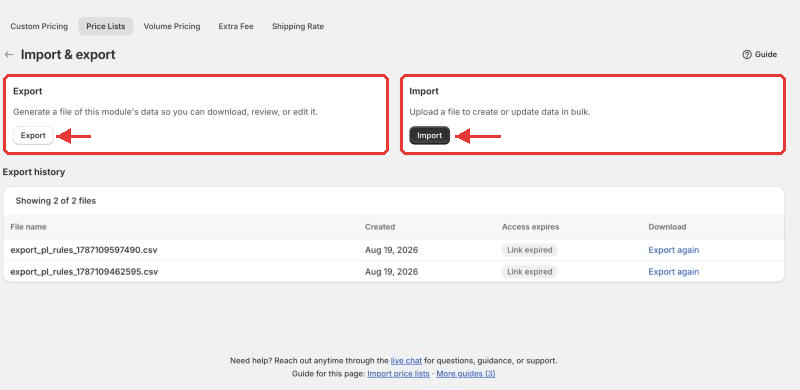
Task: Select file export_pl_rules_1787109462595.csv
Action: click(x=84, y=272)
